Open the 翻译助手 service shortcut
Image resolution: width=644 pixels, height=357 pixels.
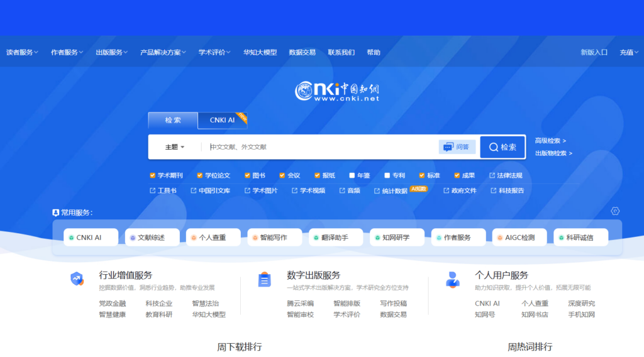(336, 238)
